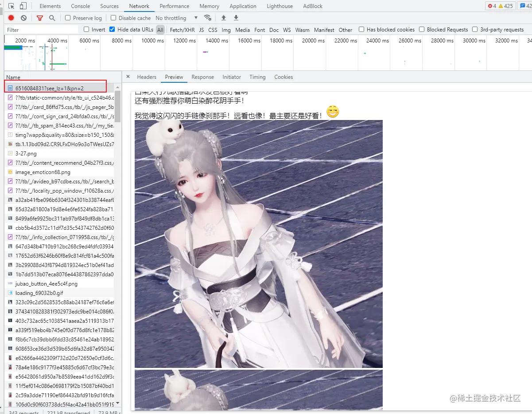Viewport: 532px width, 414px height.
Task: Select the All request type filter
Action: 160,30
